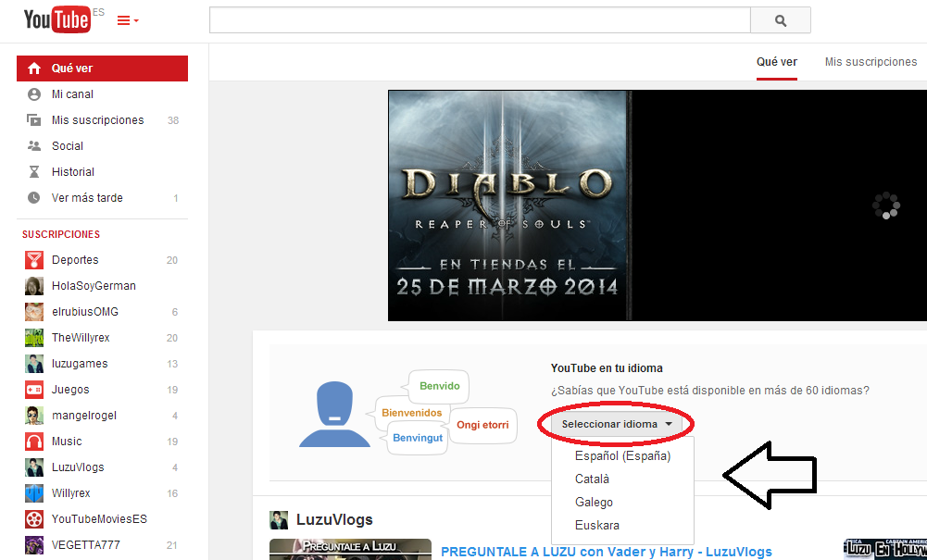927x560 pixels.
Task: Click Diablo Reaper of Souls ad banner
Action: [x=509, y=205]
